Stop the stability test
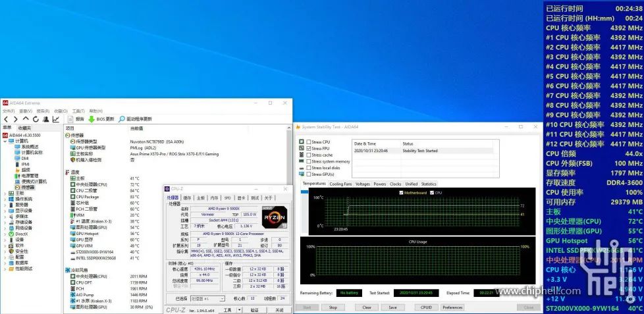644x314 pixels. [333, 307]
